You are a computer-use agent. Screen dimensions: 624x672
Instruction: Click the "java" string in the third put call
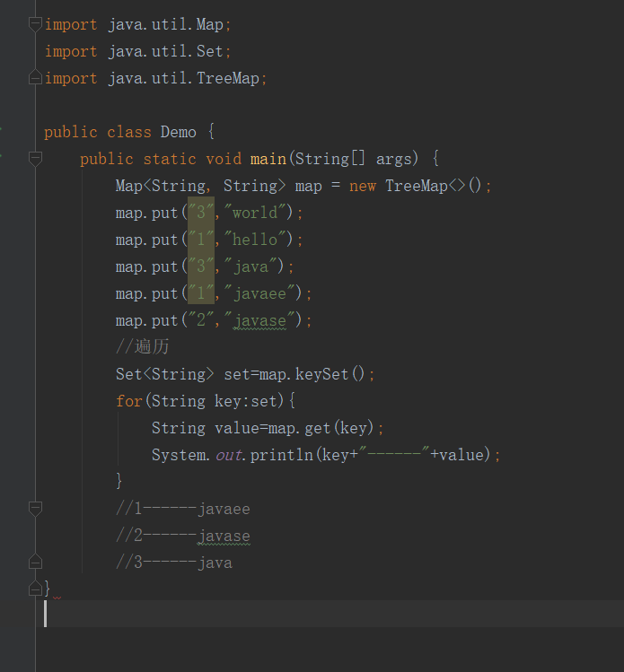tap(250, 266)
